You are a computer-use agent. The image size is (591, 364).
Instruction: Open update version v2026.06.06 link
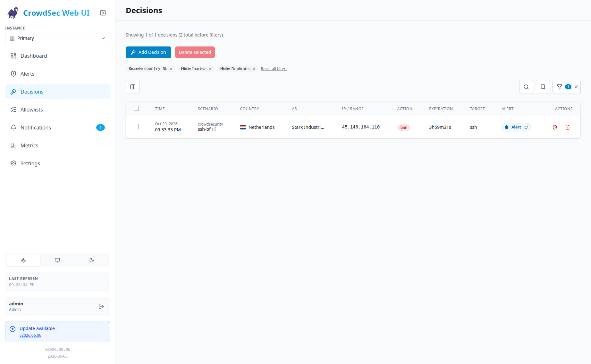tap(30, 335)
